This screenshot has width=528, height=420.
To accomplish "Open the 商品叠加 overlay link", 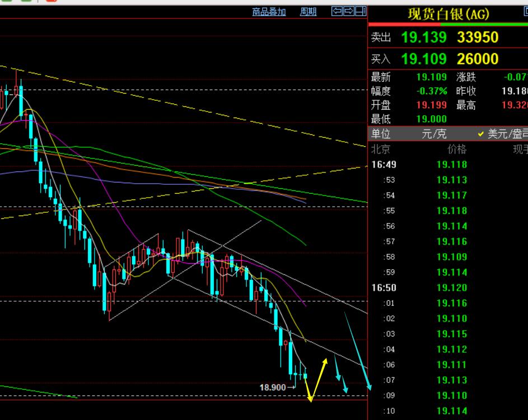I will point(269,12).
